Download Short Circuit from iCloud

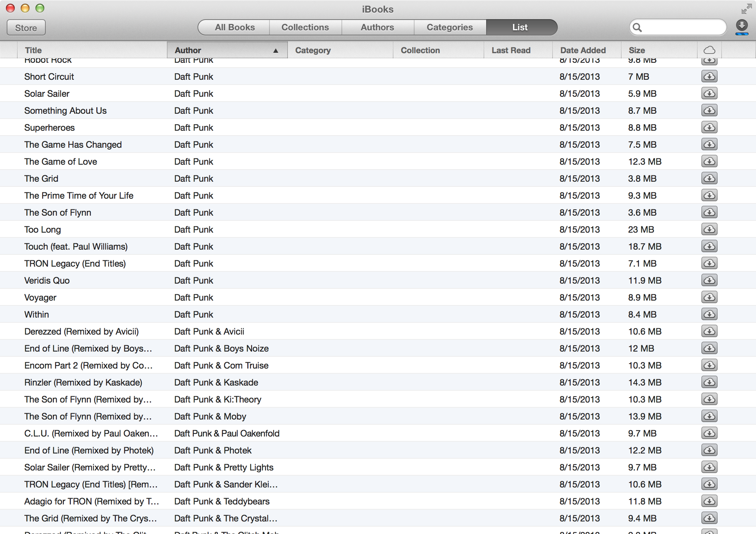pyautogui.click(x=709, y=76)
